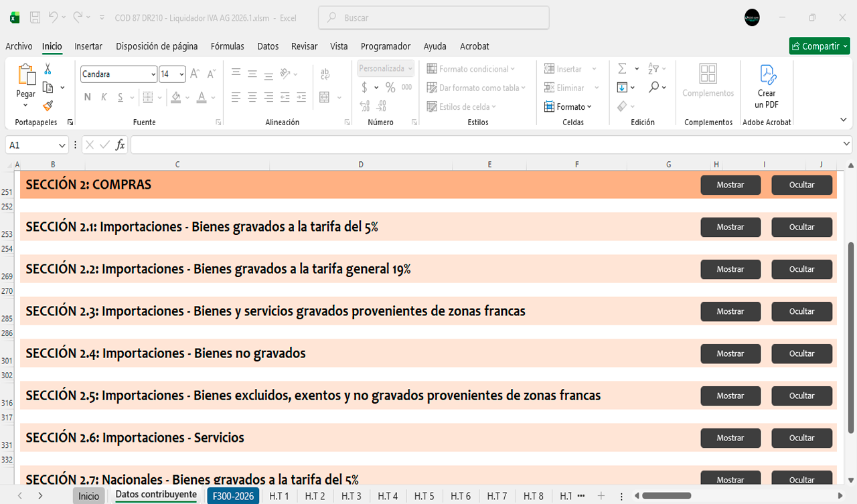The height and width of the screenshot is (504, 857).
Task: Click the Insert Function fx icon
Action: (x=121, y=145)
